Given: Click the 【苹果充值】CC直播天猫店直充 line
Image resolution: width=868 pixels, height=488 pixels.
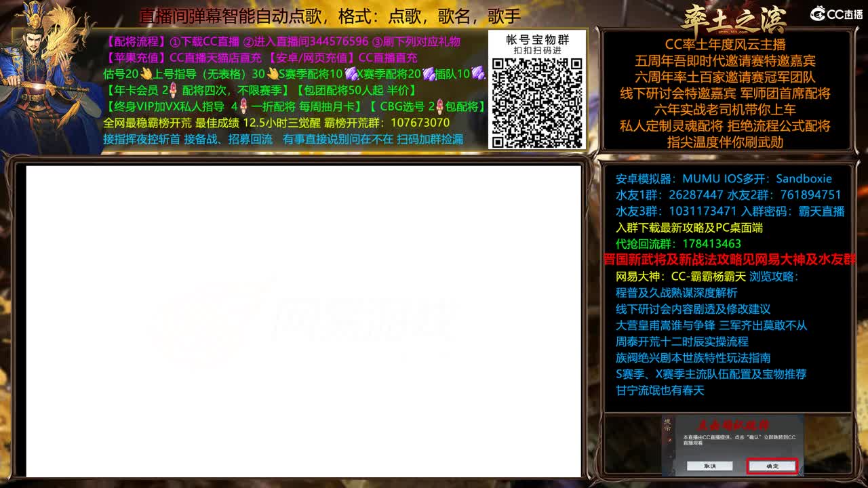Looking at the screenshot, I should pyautogui.click(x=260, y=58).
